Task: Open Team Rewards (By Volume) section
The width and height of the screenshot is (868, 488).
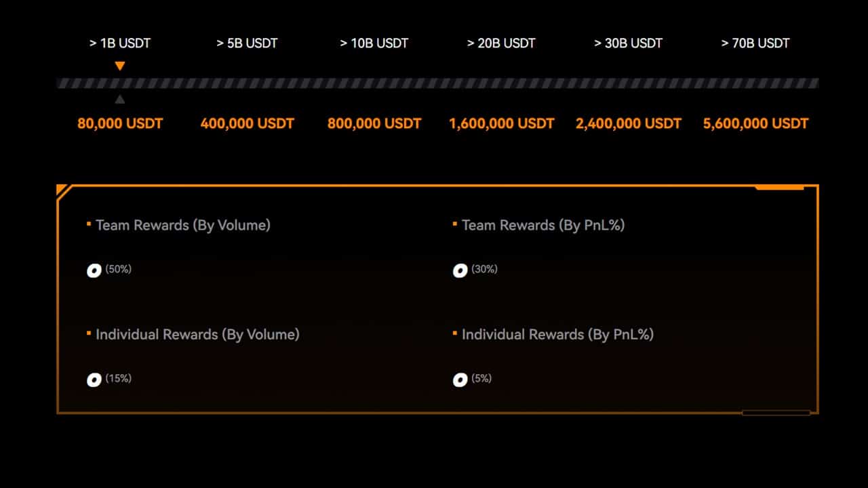Action: tap(183, 225)
